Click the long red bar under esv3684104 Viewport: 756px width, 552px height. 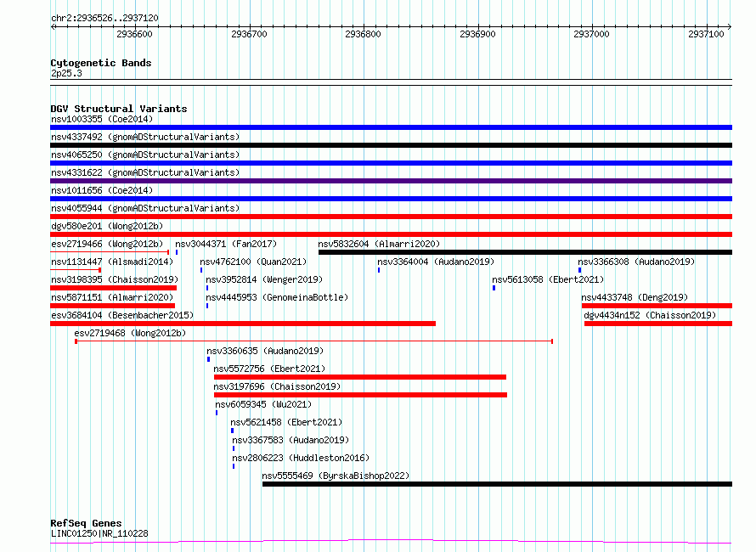point(243,324)
